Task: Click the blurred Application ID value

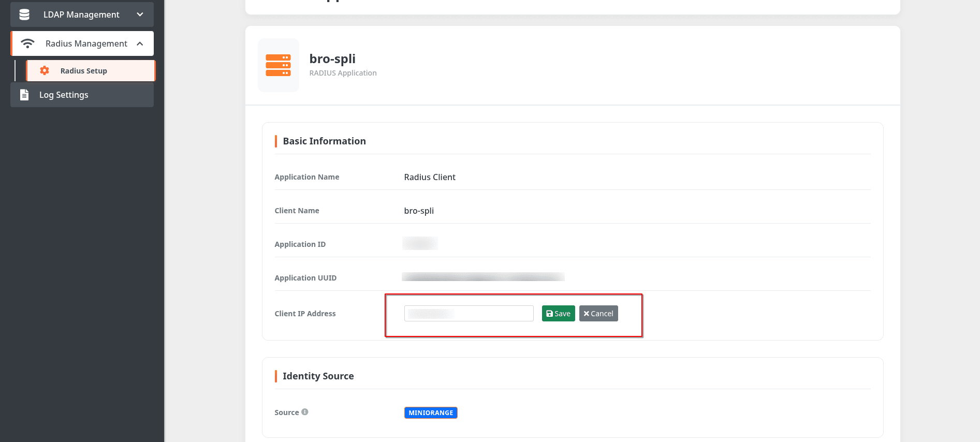Action: [420, 243]
